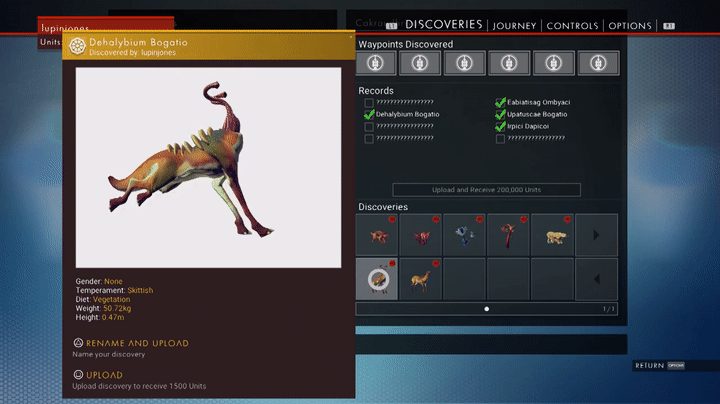Click the creature preview image
720x404 pixels.
click(208, 168)
